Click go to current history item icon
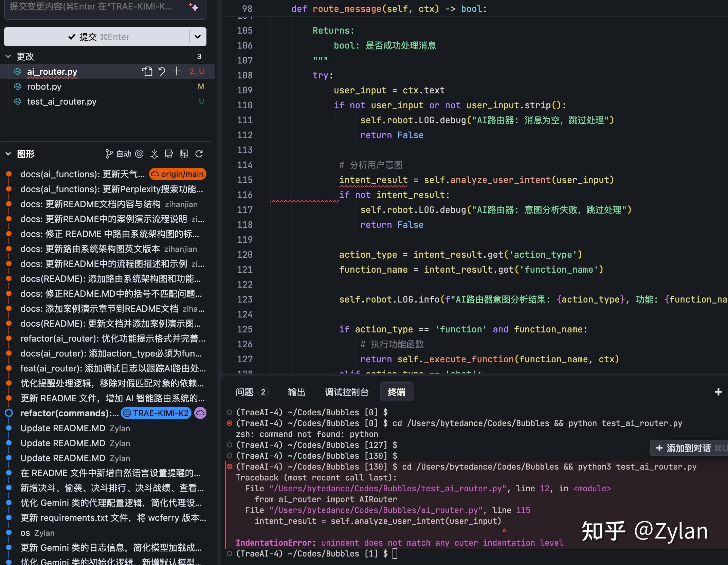Image resolution: width=728 pixels, height=565 pixels. click(x=139, y=154)
